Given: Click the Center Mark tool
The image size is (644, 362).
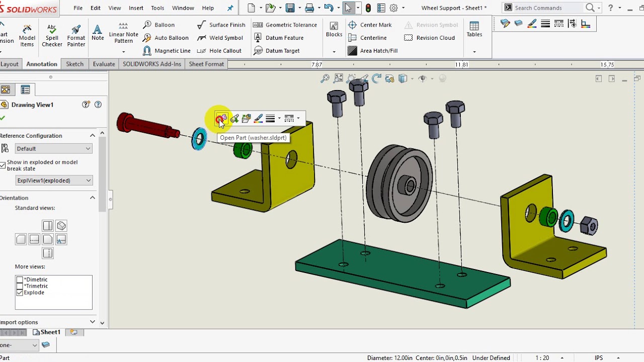Looking at the screenshot, I should click(370, 25).
